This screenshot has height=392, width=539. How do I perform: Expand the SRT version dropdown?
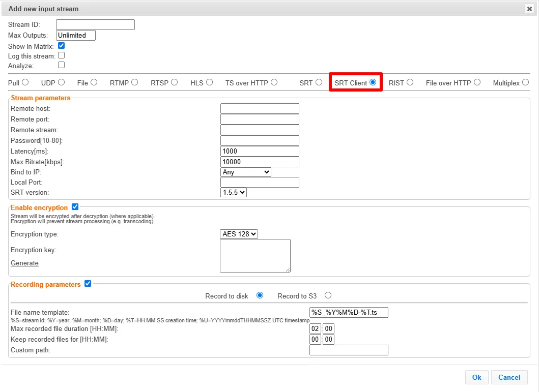coord(234,192)
